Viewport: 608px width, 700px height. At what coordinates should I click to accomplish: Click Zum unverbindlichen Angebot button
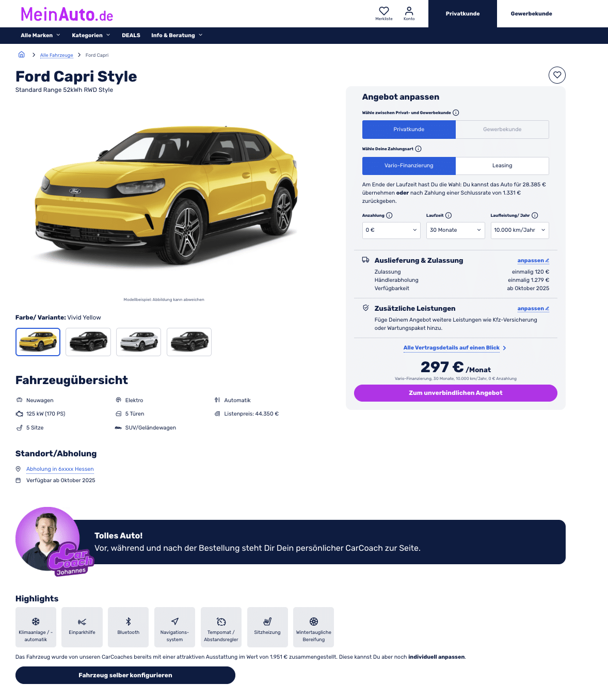456,393
